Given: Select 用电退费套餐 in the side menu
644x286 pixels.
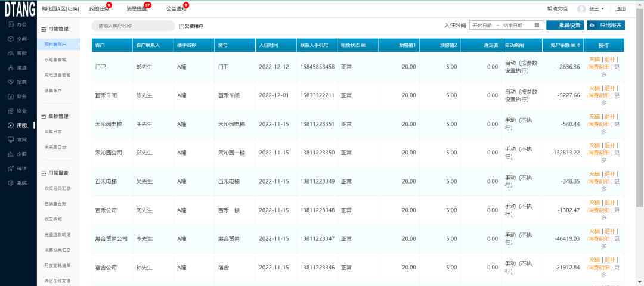Looking at the screenshot, I should pyautogui.click(x=57, y=75).
